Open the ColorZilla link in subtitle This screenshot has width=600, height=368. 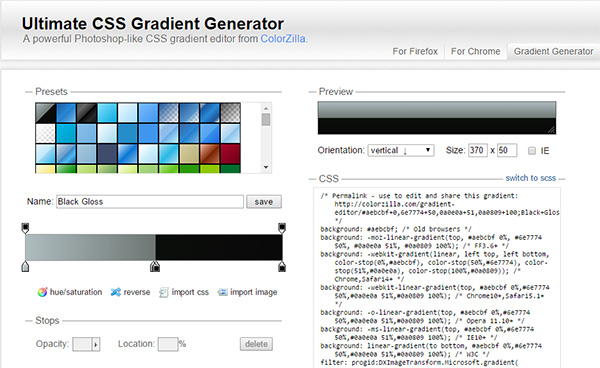pos(283,39)
